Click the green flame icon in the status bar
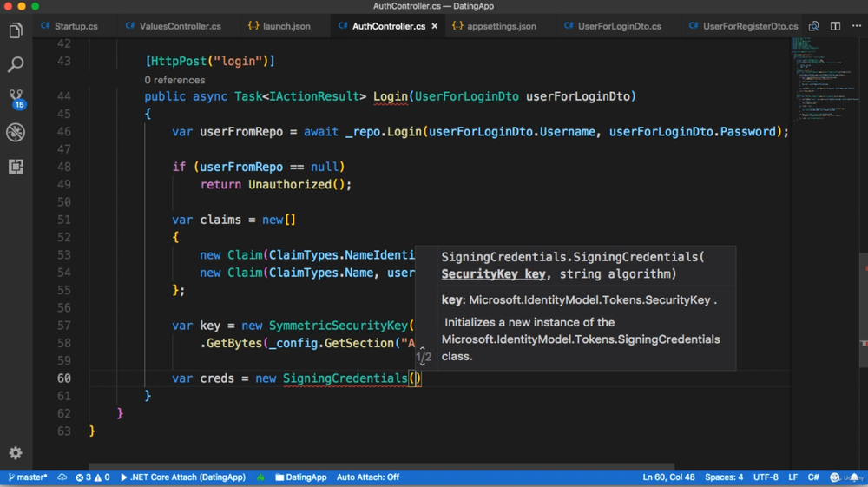 coord(260,477)
